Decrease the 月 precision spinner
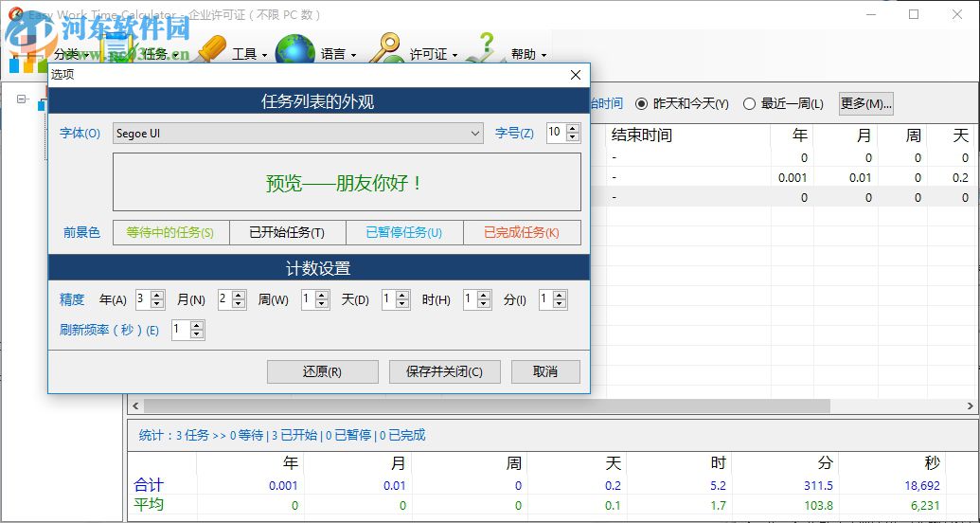The image size is (980, 523). pyautogui.click(x=239, y=304)
